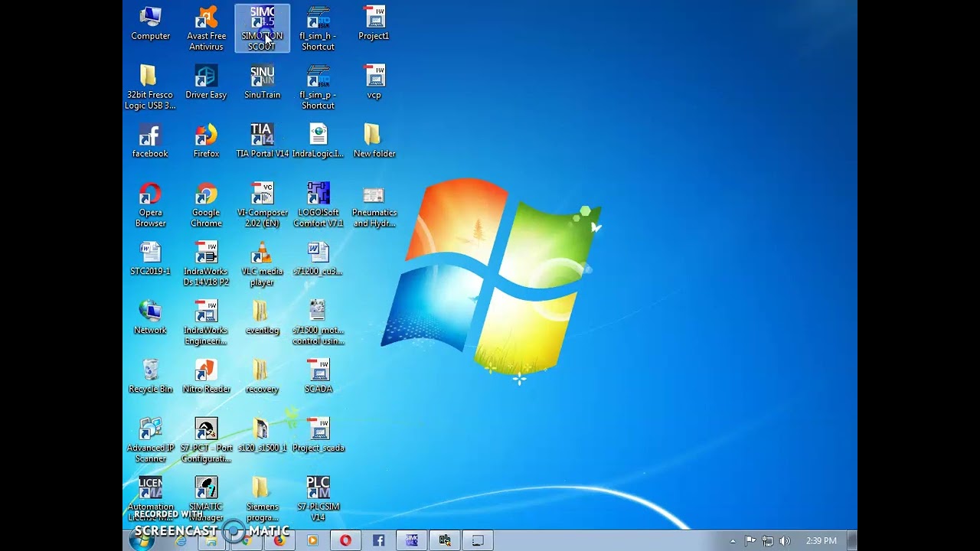Open the Project1 desktop file
Image resolution: width=980 pixels, height=551 pixels.
[374, 24]
